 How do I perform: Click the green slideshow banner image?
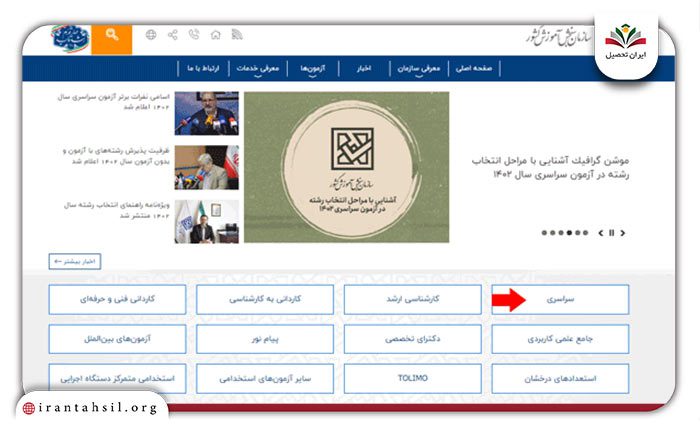(346, 167)
